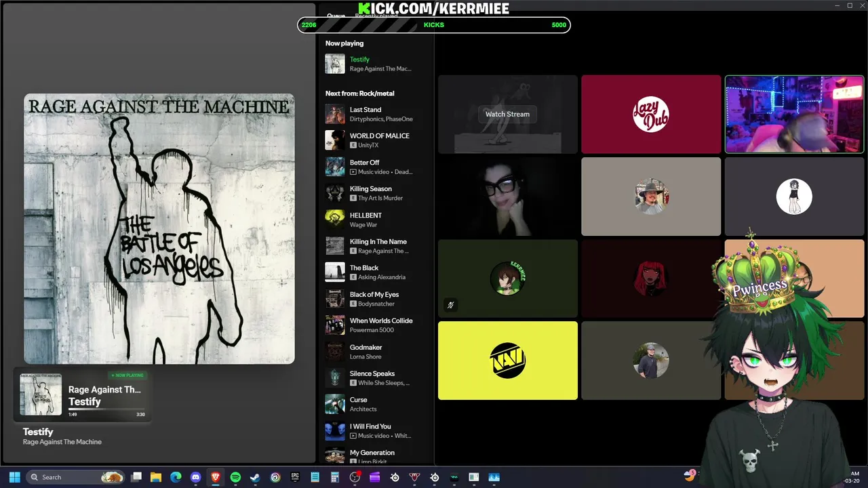The image size is (868, 488).
Task: Click the large Battle of Los Angeles cover
Action: pyautogui.click(x=159, y=229)
